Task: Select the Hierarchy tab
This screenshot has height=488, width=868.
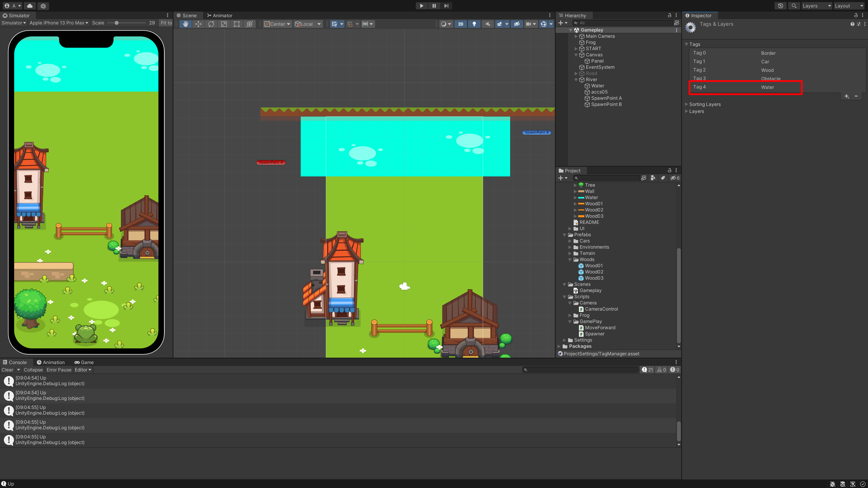Action: (573, 15)
